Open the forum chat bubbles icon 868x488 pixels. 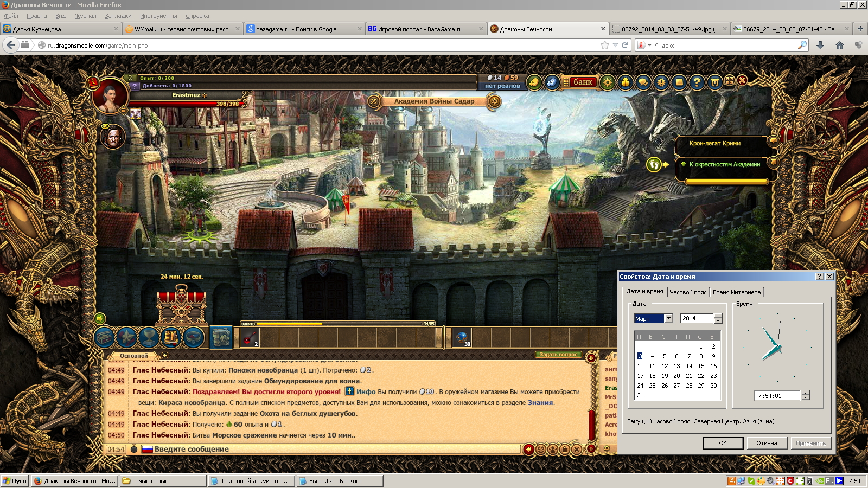[643, 82]
